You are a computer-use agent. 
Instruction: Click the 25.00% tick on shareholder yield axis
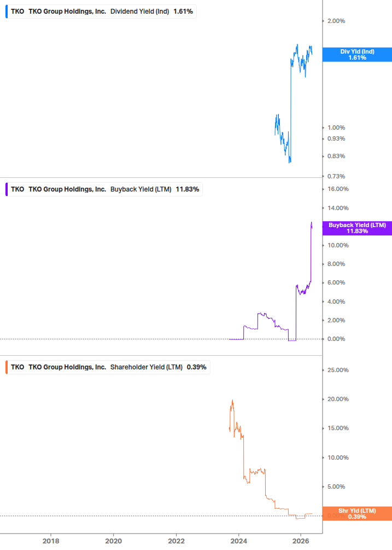click(338, 370)
